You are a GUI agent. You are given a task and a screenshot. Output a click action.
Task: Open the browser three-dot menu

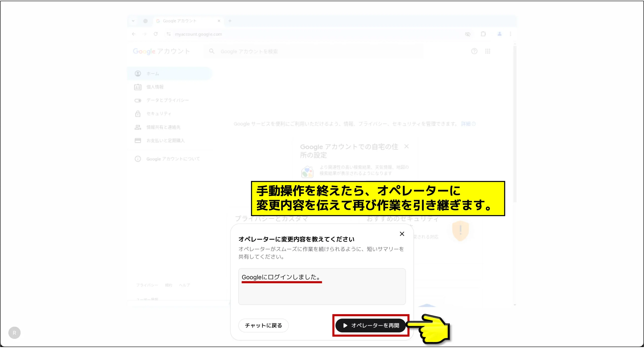tap(510, 34)
